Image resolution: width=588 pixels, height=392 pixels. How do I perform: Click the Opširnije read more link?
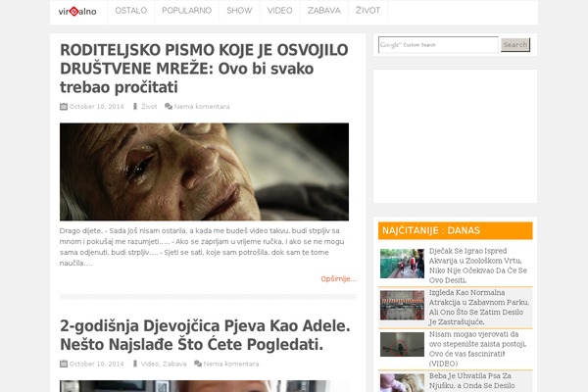pyautogui.click(x=338, y=278)
